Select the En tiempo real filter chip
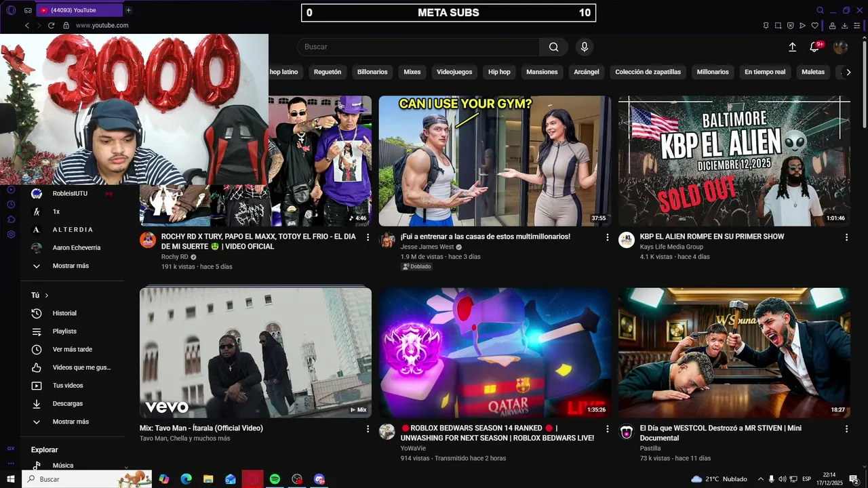This screenshot has height=488, width=868. [765, 72]
